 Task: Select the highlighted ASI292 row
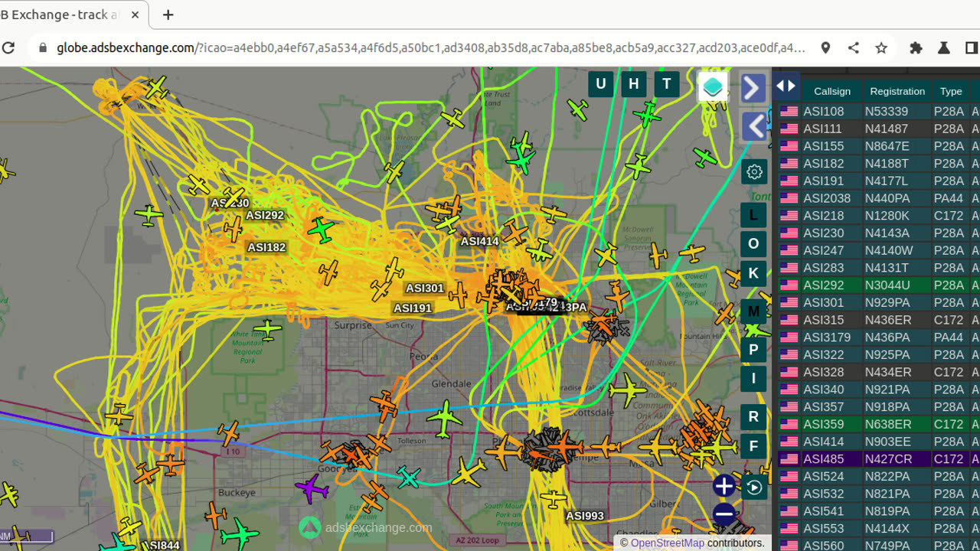tap(878, 285)
